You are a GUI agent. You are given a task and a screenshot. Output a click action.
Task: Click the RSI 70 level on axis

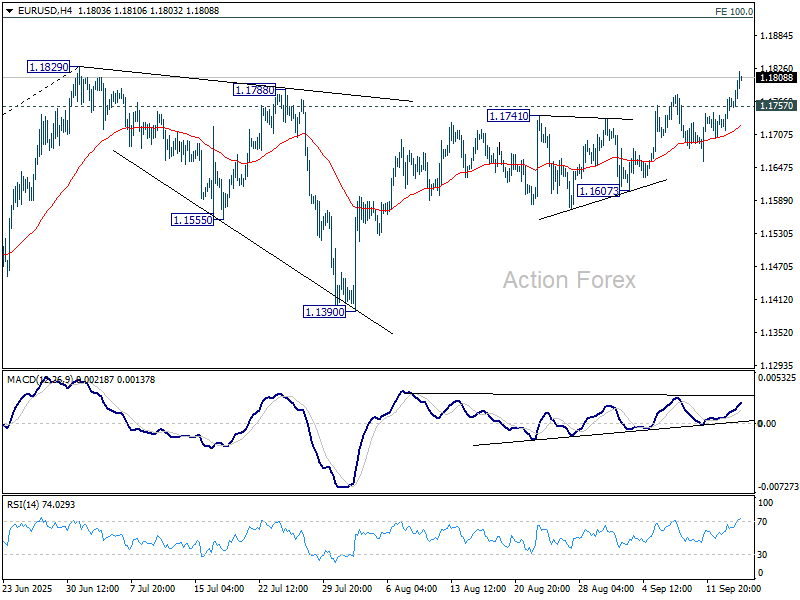765,521
